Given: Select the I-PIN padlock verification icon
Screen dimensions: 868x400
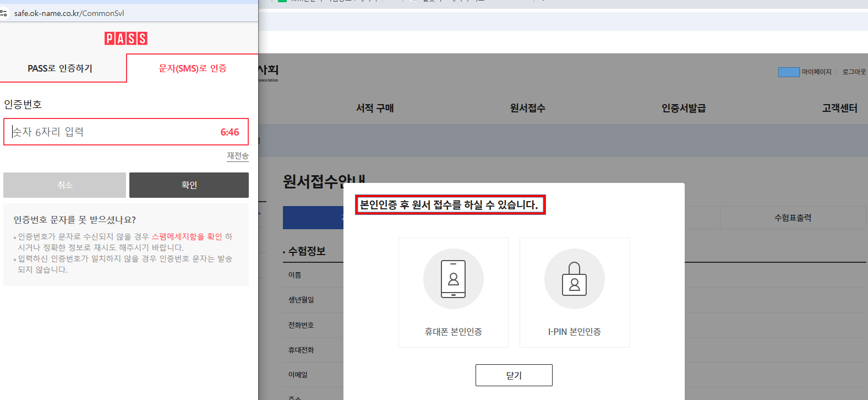Looking at the screenshot, I should tap(575, 279).
